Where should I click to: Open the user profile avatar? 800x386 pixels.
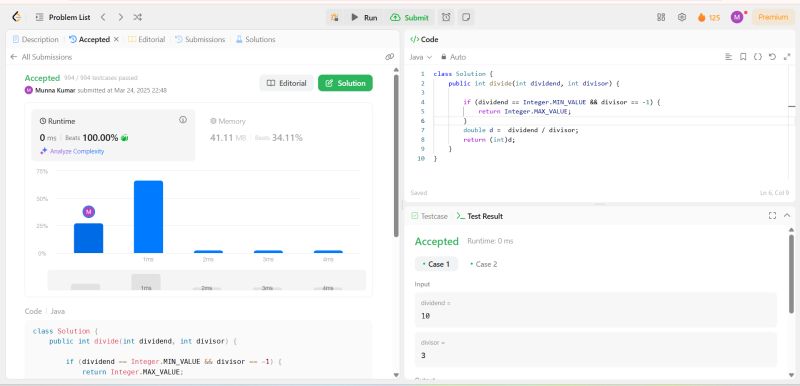click(737, 17)
